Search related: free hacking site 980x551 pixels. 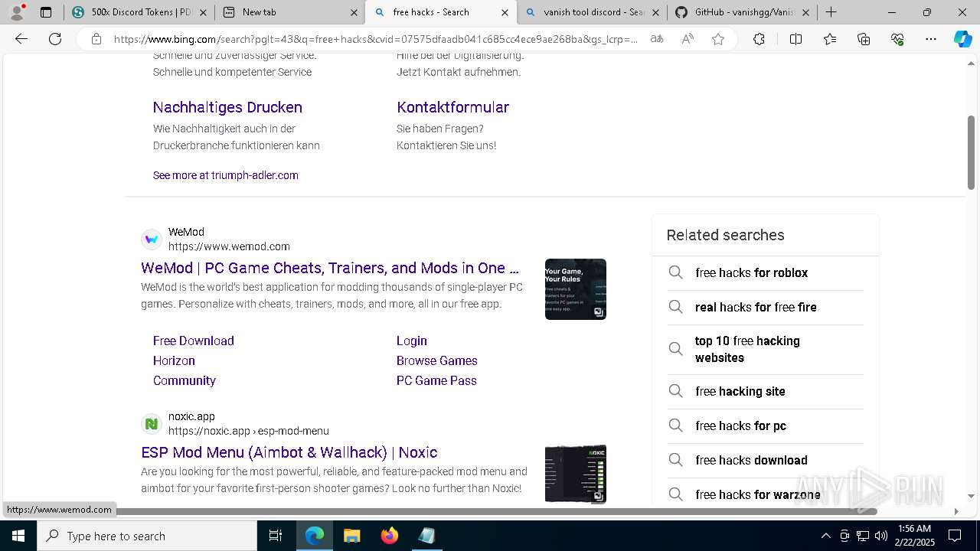(766, 391)
